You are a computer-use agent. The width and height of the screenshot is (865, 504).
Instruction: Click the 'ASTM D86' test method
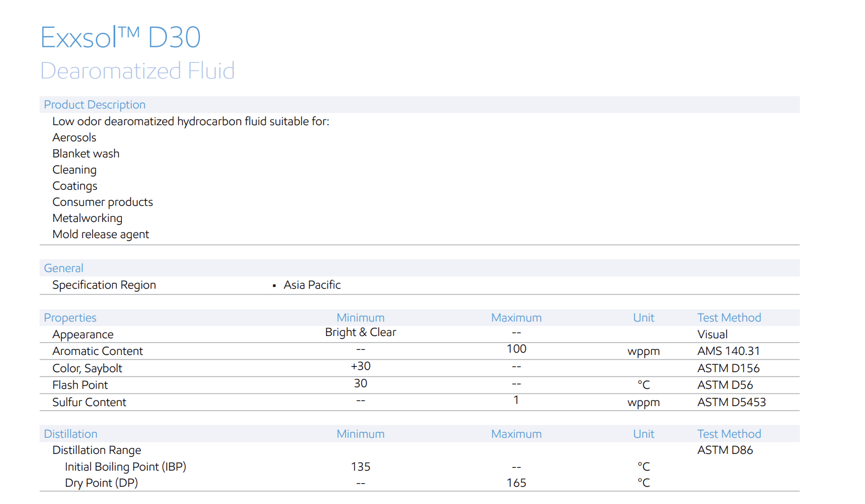coord(725,450)
